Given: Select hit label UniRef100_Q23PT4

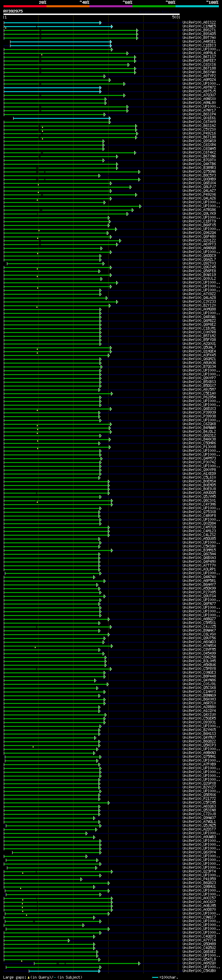Looking at the screenshot, I should pos(199,872).
